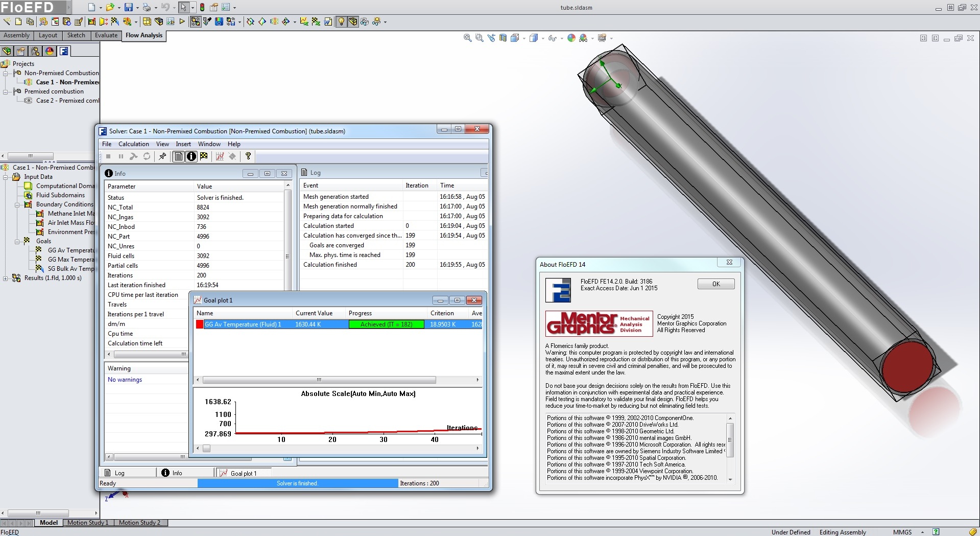The image size is (980, 536).
Task: Click the pushpin icon in Solver toolbar
Action: pos(162,156)
